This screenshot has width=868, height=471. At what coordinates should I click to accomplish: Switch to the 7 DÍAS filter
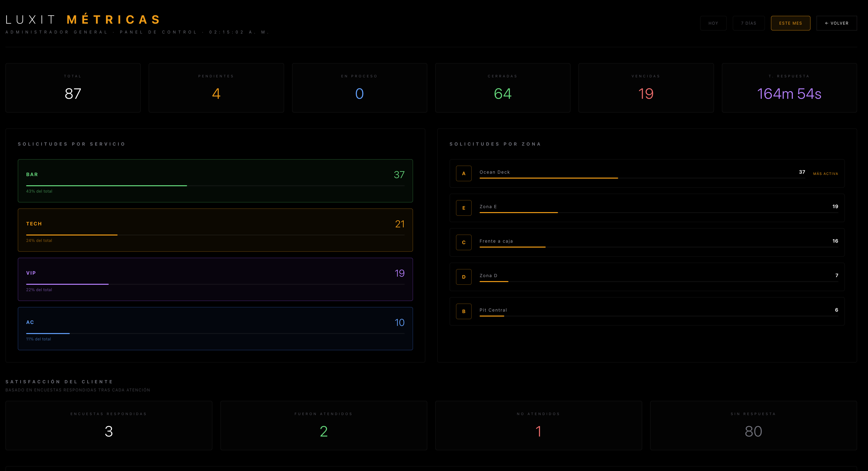pos(748,23)
